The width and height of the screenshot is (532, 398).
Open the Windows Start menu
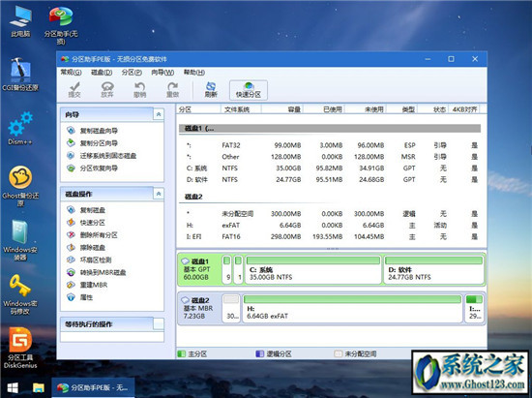13,387
